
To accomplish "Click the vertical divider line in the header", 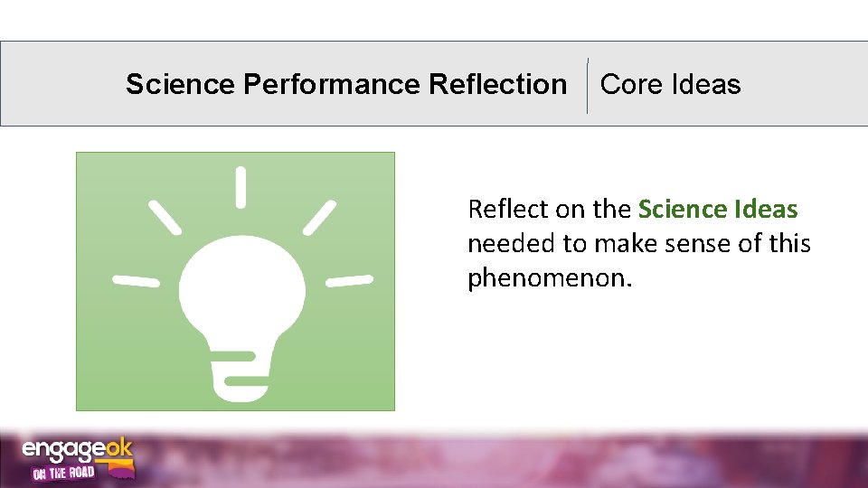I will coord(588,86).
